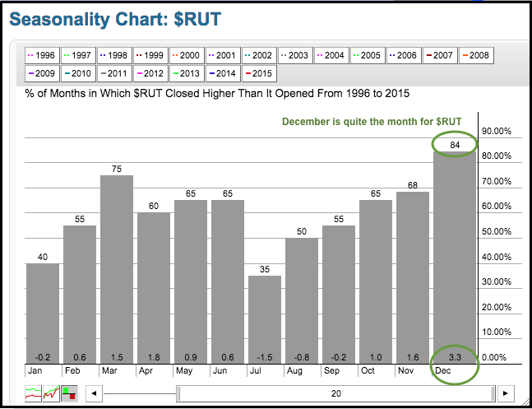Click the year range slider showing 20

coord(335,393)
